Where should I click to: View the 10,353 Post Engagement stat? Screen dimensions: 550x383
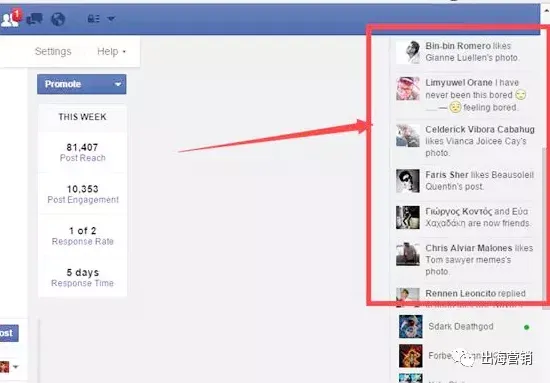coord(82,194)
